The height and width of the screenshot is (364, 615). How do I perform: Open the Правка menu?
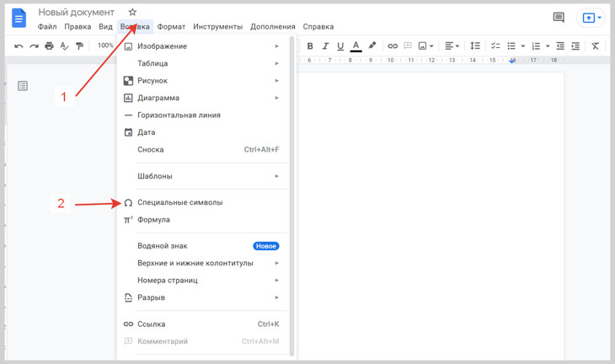[78, 27]
